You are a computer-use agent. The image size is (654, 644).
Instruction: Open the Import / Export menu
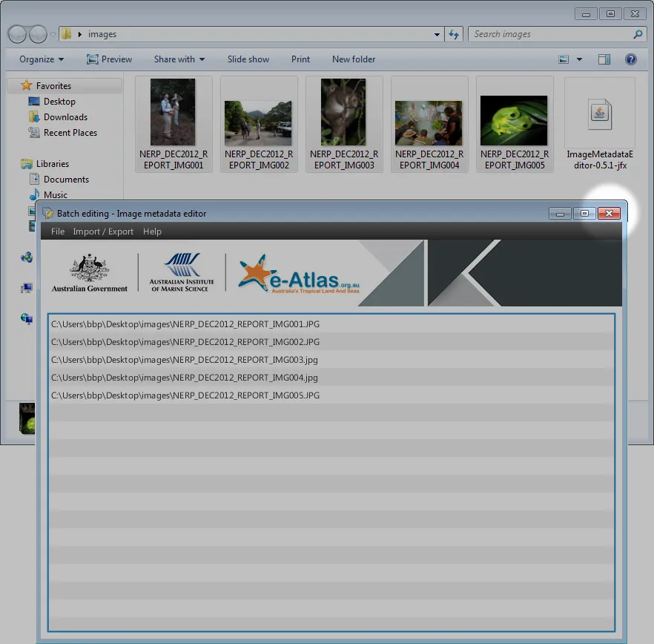point(103,231)
